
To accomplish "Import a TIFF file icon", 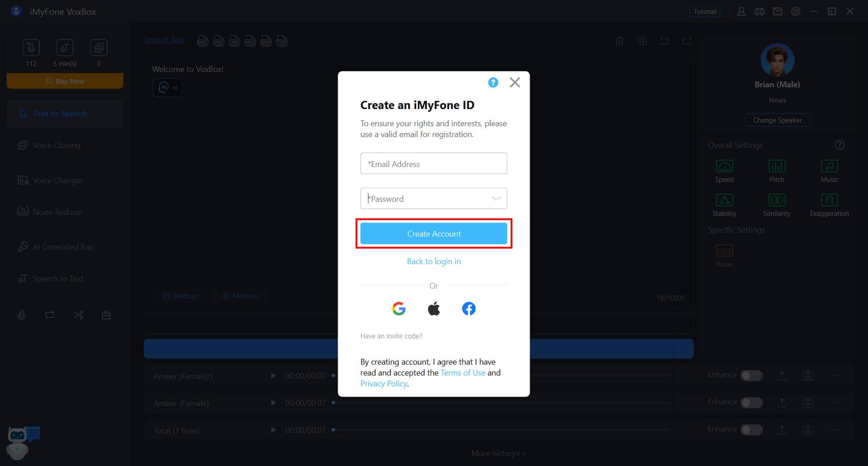I will pyautogui.click(x=282, y=41).
